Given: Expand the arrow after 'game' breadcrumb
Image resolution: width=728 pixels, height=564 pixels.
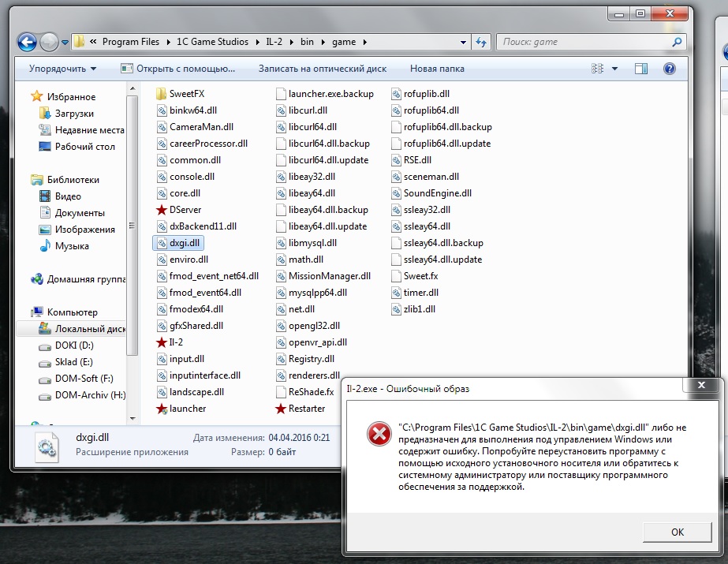Looking at the screenshot, I should (365, 43).
